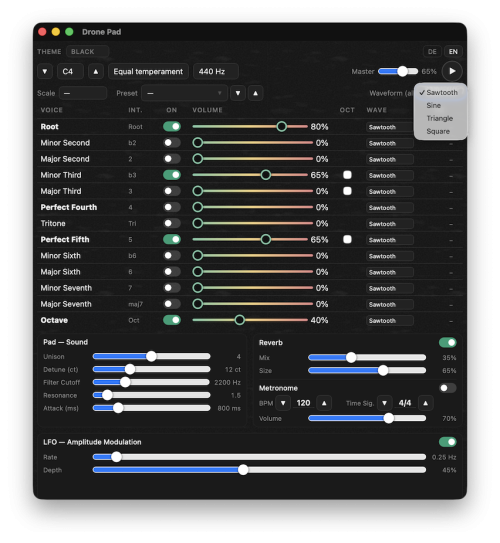The image size is (500, 543).
Task: Select next preset with up arrow
Action: (x=256, y=93)
